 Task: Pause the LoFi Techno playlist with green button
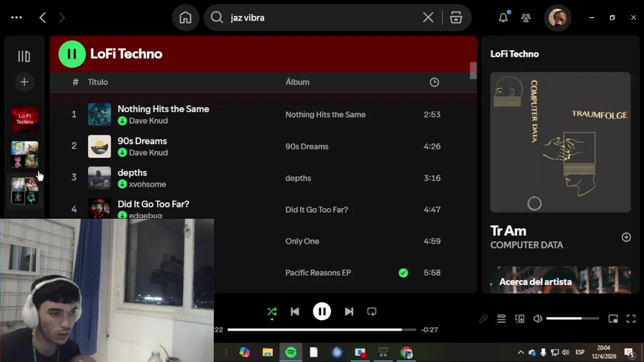72,54
